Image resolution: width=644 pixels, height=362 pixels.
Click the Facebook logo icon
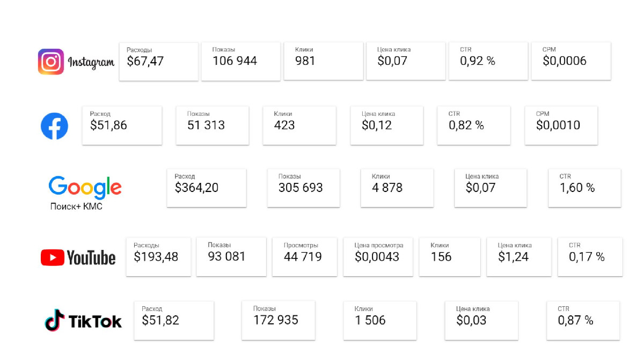click(55, 127)
